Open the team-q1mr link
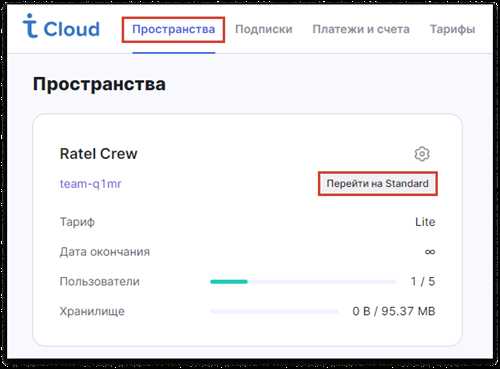The image size is (500, 369). [x=90, y=184]
